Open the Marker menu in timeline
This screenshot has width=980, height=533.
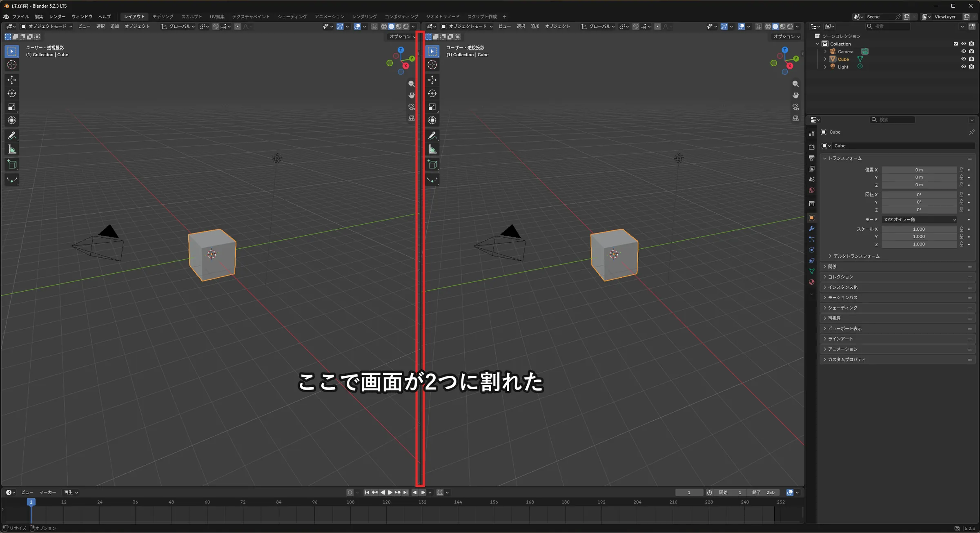coord(47,492)
